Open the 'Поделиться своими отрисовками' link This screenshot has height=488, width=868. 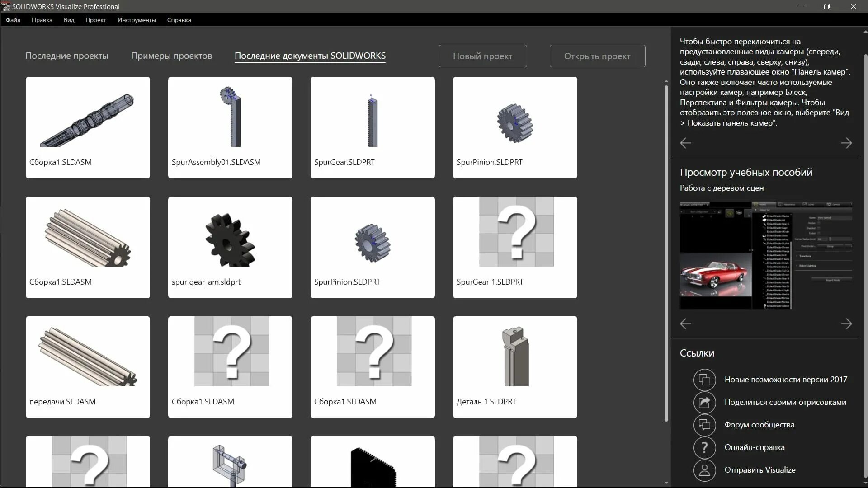[x=785, y=402]
